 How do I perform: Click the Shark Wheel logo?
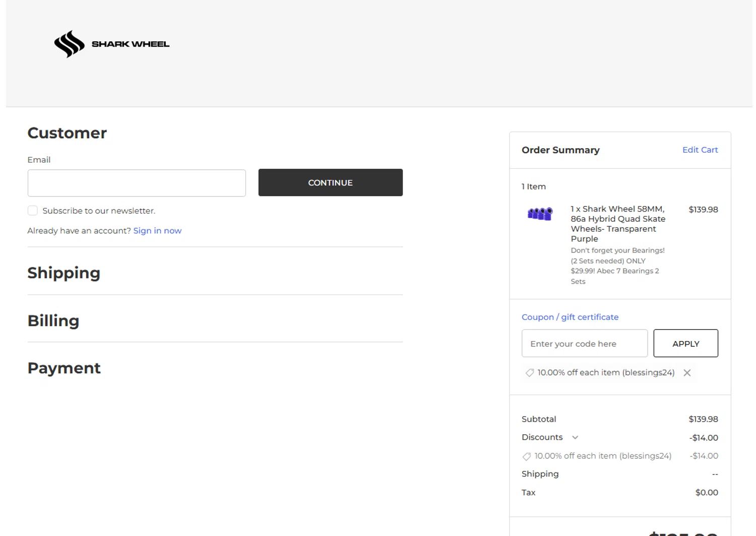tap(112, 44)
